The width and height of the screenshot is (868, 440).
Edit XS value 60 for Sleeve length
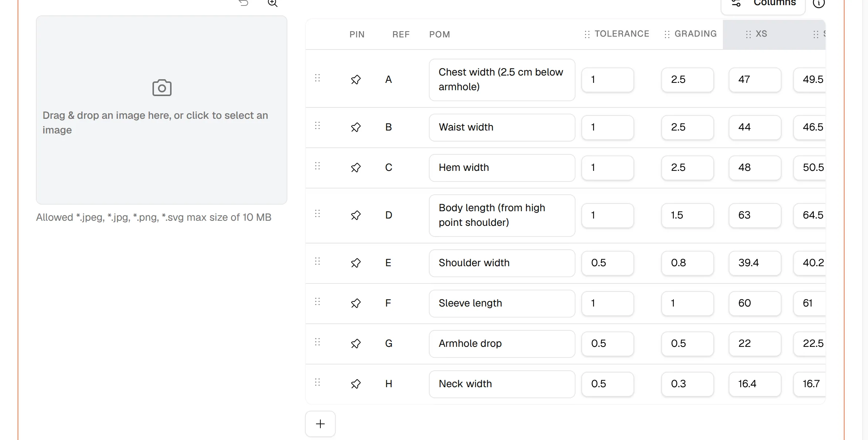tap(755, 303)
